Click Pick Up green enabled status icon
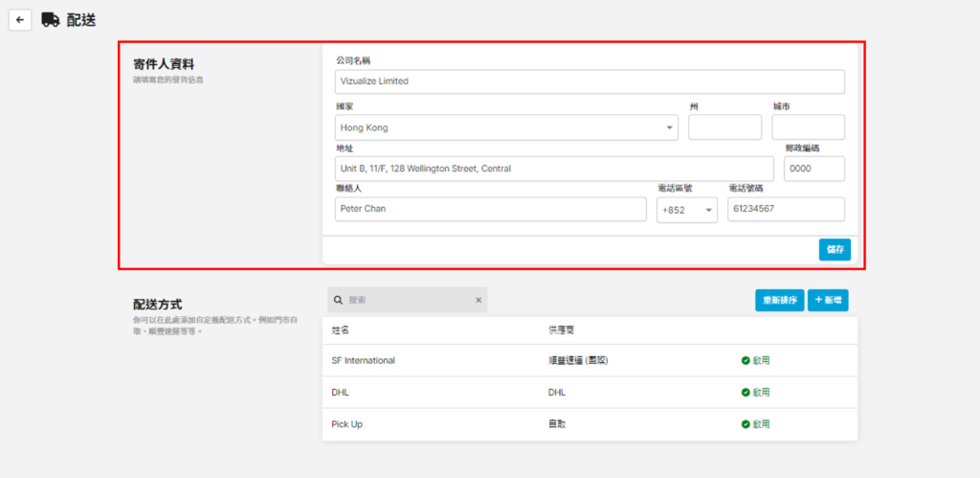Viewport: 980px width, 478px height. 746,423
